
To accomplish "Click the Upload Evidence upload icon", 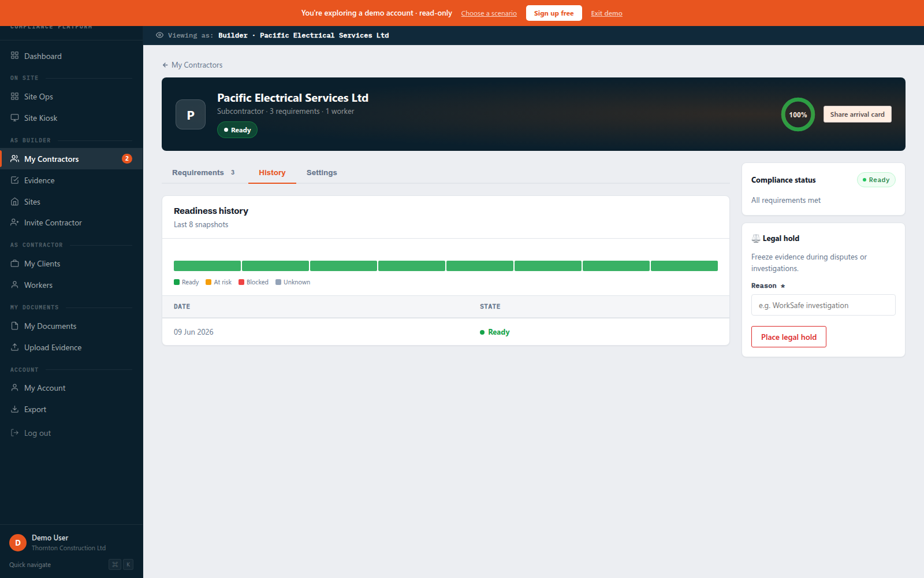I will [15, 347].
